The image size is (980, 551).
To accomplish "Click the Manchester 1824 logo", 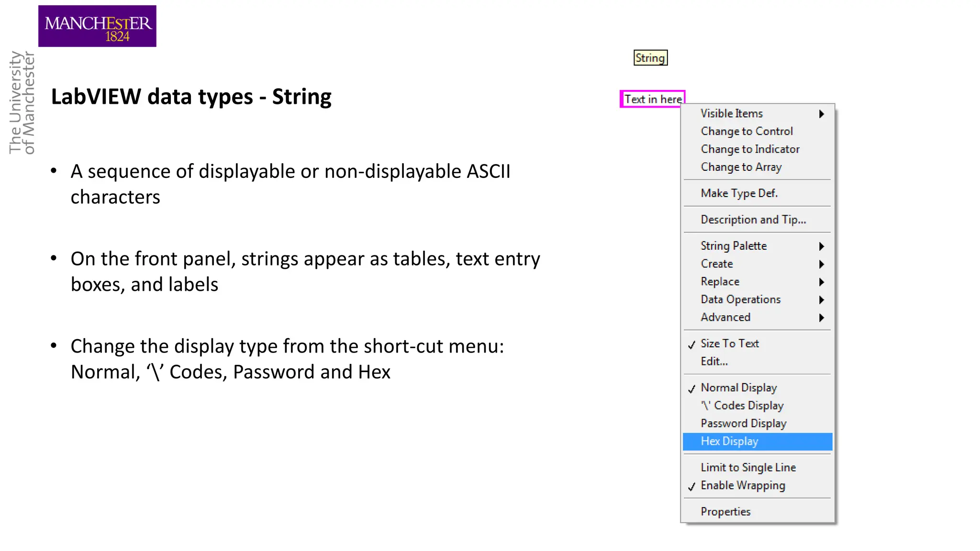I will point(97,26).
